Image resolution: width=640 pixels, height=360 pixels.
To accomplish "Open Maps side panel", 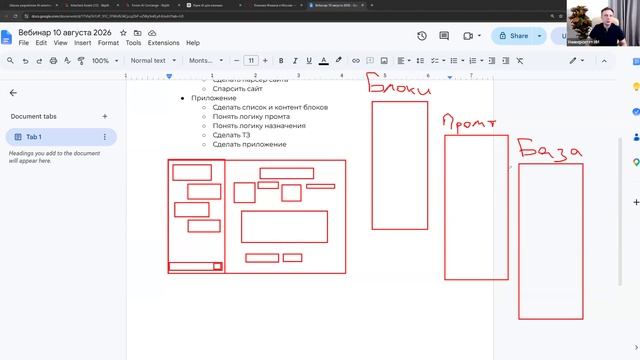I will click(x=636, y=162).
